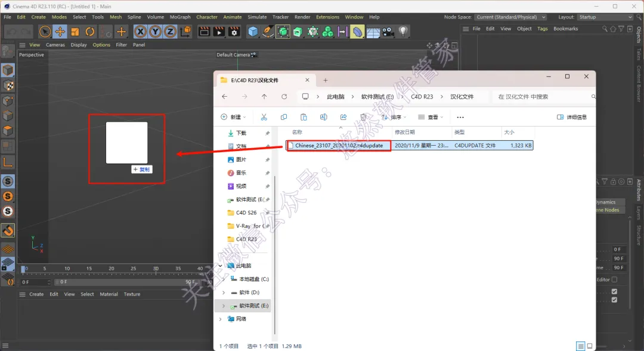Open Explorer 新建 dropdown button
This screenshot has width=644, height=351.
coord(233,117)
